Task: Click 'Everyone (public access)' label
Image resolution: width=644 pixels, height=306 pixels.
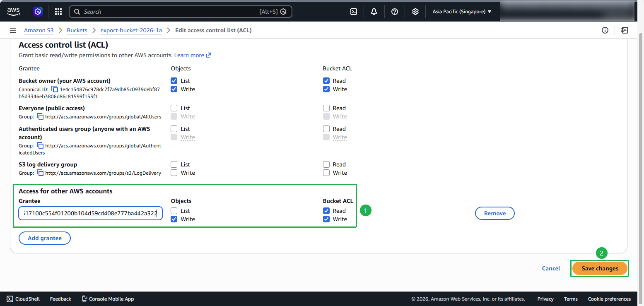Action: click(x=52, y=108)
